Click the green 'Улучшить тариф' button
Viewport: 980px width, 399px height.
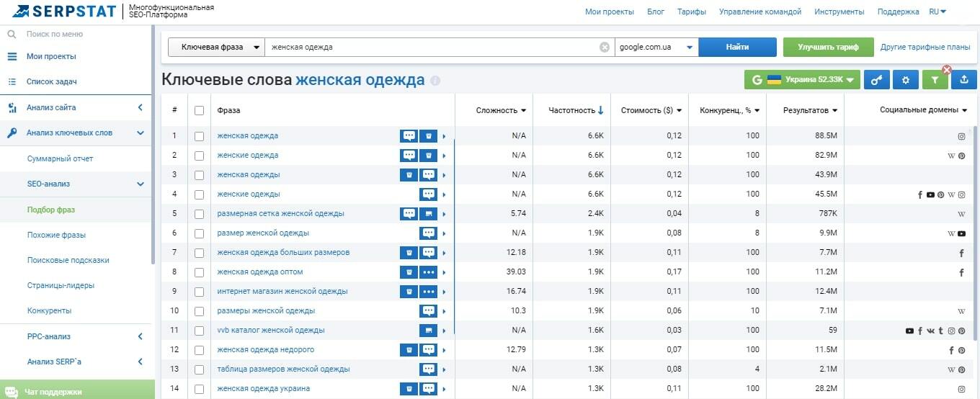829,47
